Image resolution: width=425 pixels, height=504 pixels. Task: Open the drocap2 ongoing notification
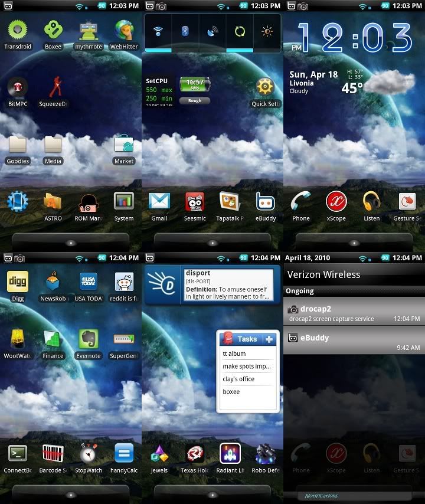[x=354, y=311]
